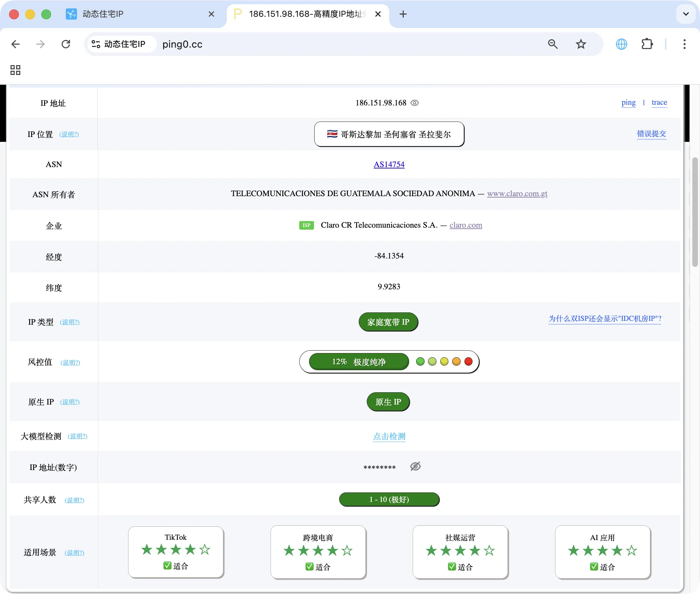This screenshot has height=594, width=700.
Task: Open new tab with plus button
Action: point(403,14)
